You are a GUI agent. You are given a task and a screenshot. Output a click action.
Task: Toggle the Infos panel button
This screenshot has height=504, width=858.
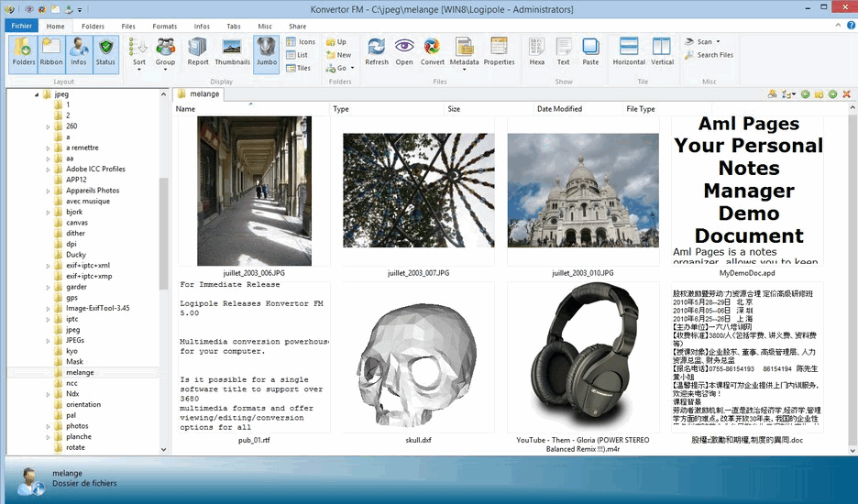(79, 54)
